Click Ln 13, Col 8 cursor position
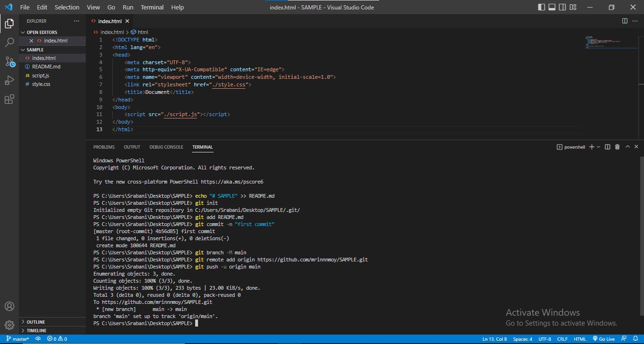Image resolution: width=644 pixels, height=344 pixels. tap(495, 339)
